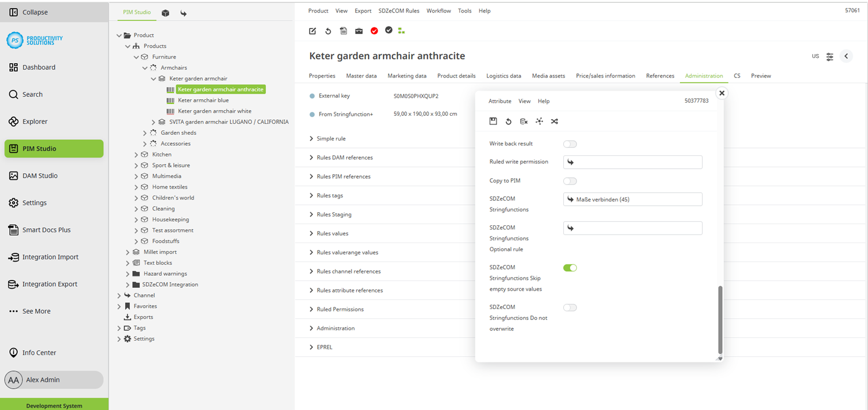Enable the Copy to PIM toggle
This screenshot has height=410, width=868.
tap(569, 181)
